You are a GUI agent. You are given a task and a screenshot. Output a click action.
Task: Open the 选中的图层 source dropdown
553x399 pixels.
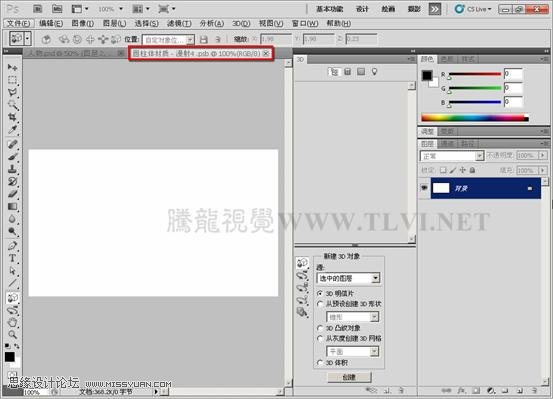(348, 278)
